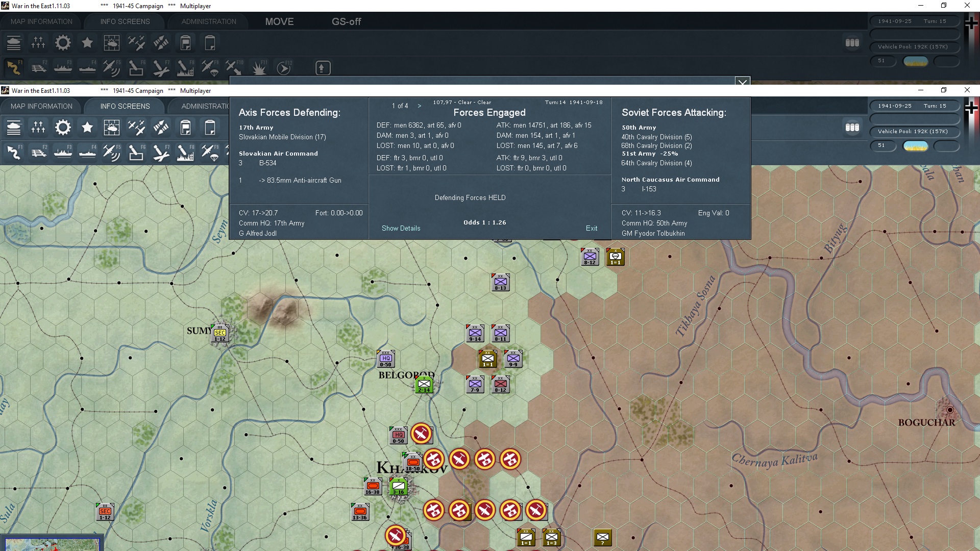This screenshot has height=551, width=980.
Task: Open weather map grid icon in lower toolbar
Action: (111, 128)
